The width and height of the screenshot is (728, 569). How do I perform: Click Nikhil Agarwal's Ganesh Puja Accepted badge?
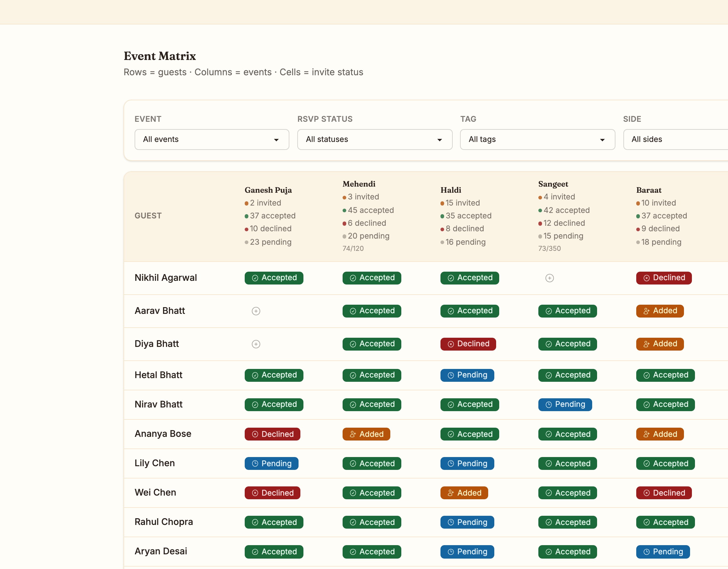click(274, 278)
